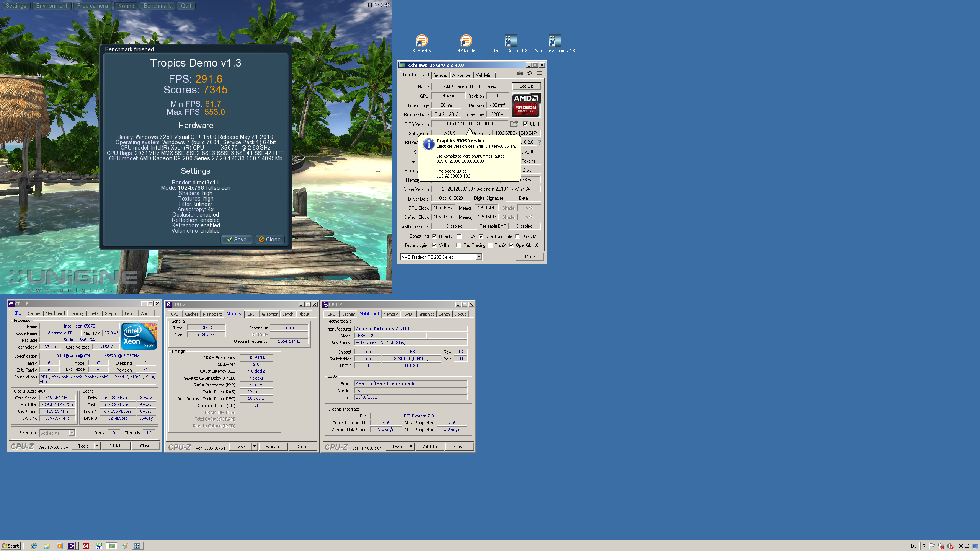Open the 3DMark06 desktop shortcut
The image size is (980, 551).
(x=465, y=41)
